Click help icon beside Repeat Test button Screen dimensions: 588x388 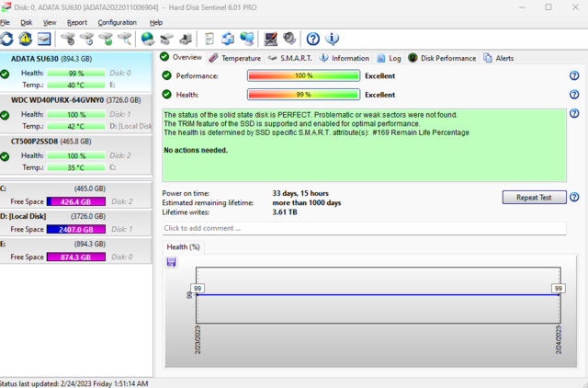(574, 197)
